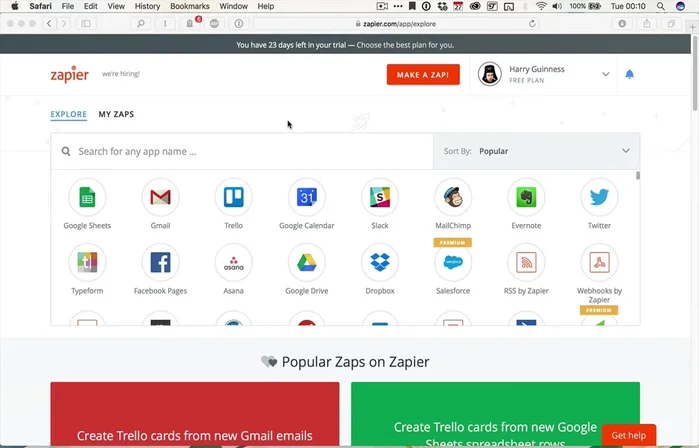The image size is (699, 448).
Task: Click the Twitter app icon
Action: click(599, 198)
